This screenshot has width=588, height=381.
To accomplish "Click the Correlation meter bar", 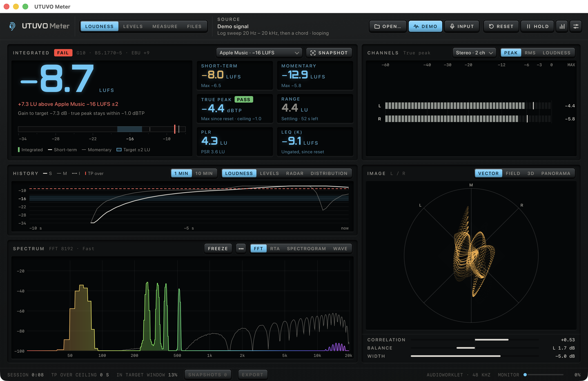I will point(475,340).
